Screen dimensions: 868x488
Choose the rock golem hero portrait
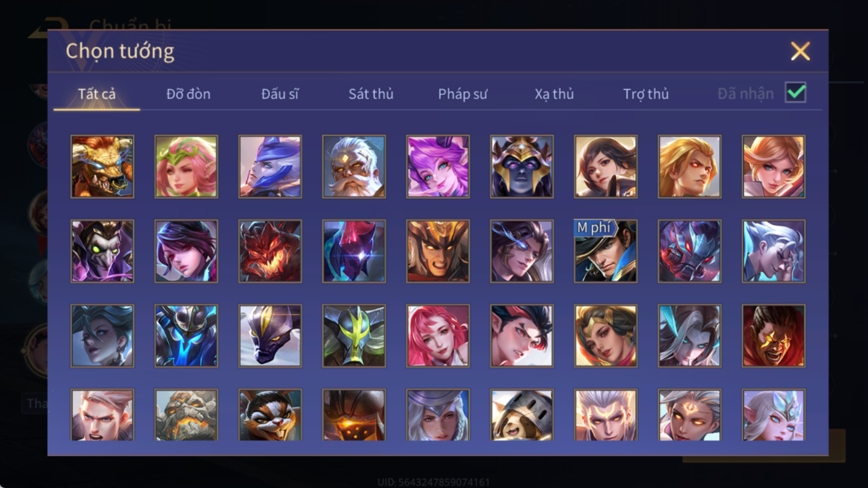point(186,415)
